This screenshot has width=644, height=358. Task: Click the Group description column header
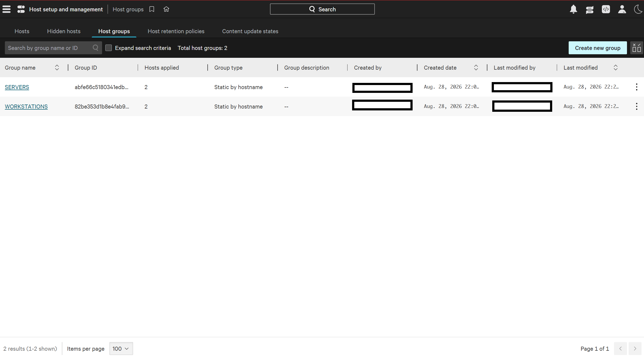click(x=307, y=67)
